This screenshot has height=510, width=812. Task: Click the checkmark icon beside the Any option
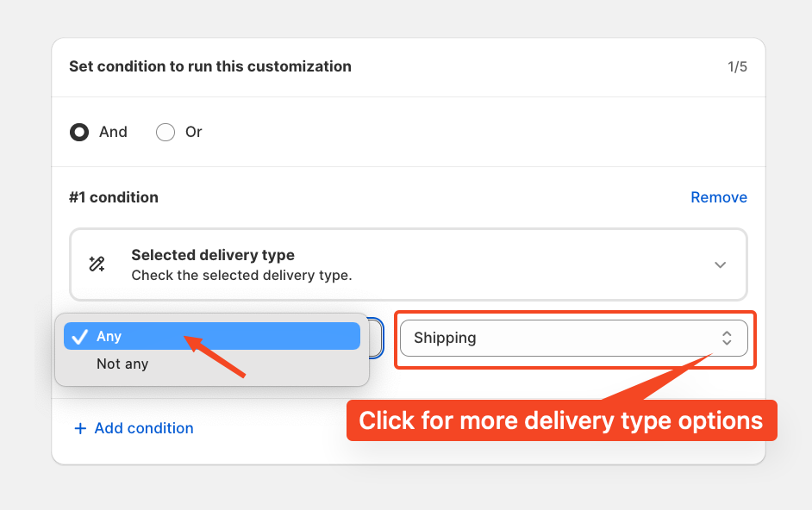click(x=80, y=337)
